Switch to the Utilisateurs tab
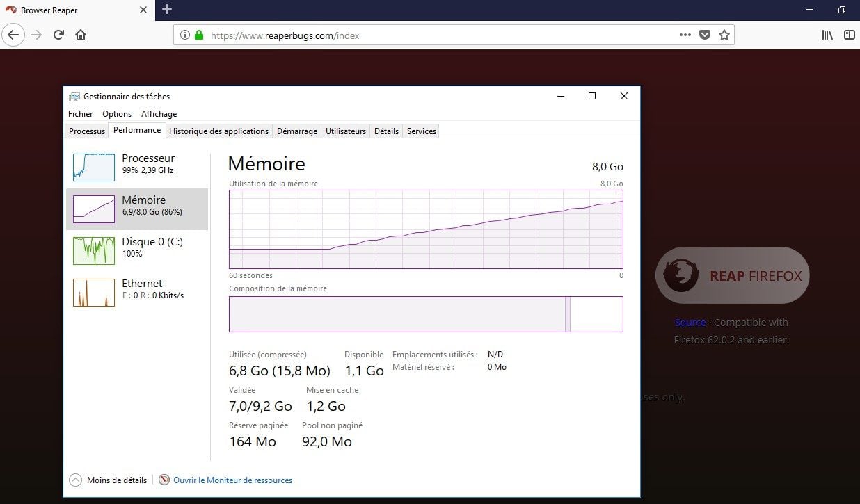Viewport: 860px width, 504px height. 346,131
